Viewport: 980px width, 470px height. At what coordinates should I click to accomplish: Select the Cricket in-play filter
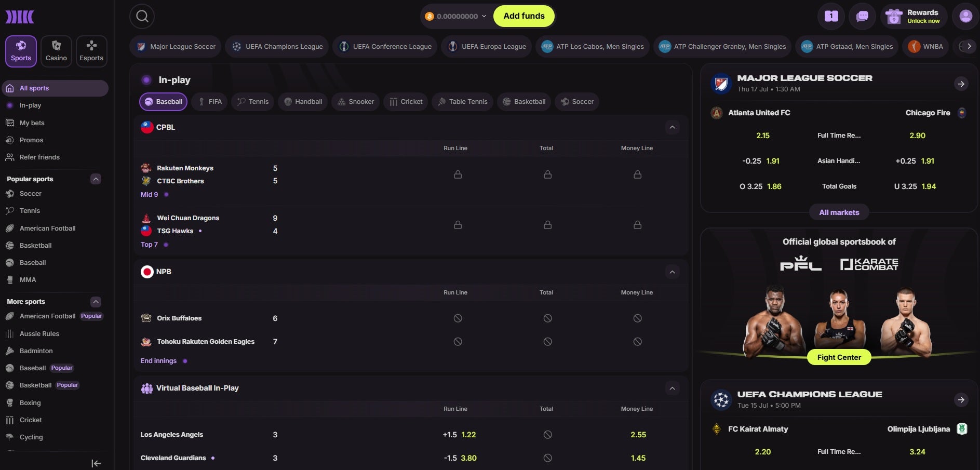click(x=406, y=102)
